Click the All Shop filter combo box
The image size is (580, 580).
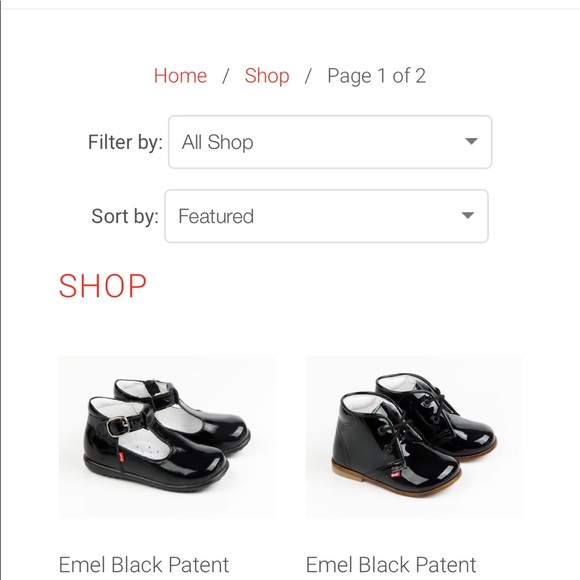tap(330, 142)
